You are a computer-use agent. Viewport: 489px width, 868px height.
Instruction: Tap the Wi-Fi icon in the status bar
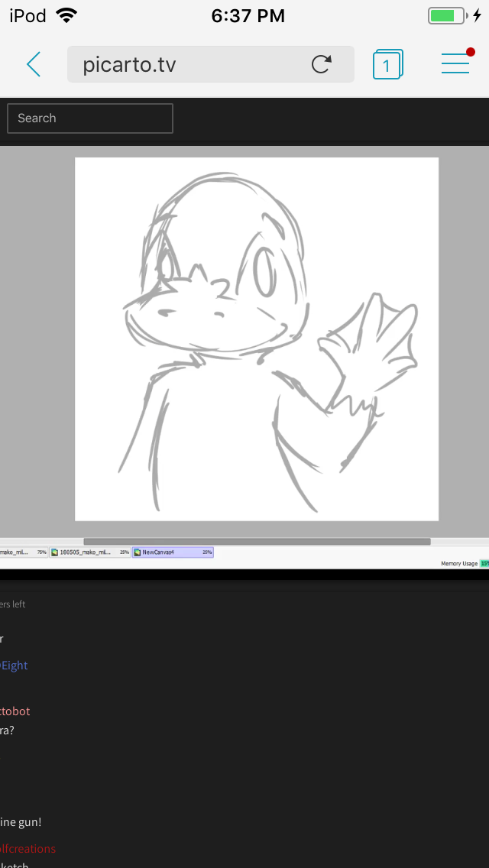coord(66,15)
